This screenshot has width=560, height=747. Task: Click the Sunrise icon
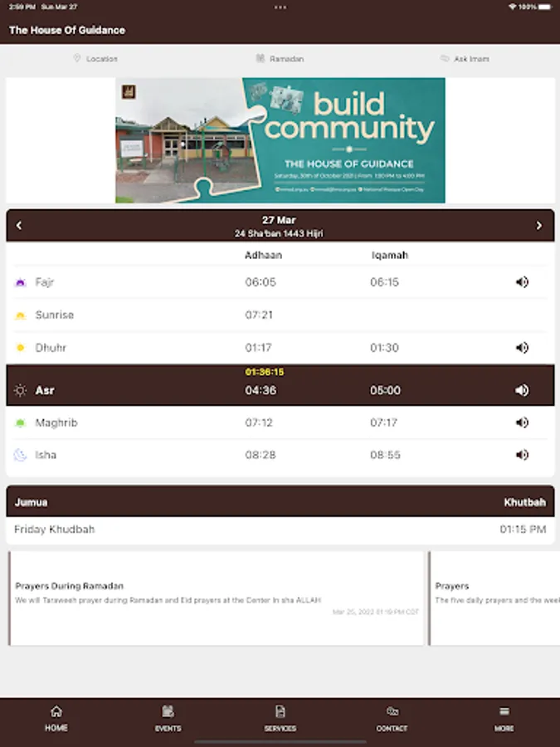coord(20,315)
